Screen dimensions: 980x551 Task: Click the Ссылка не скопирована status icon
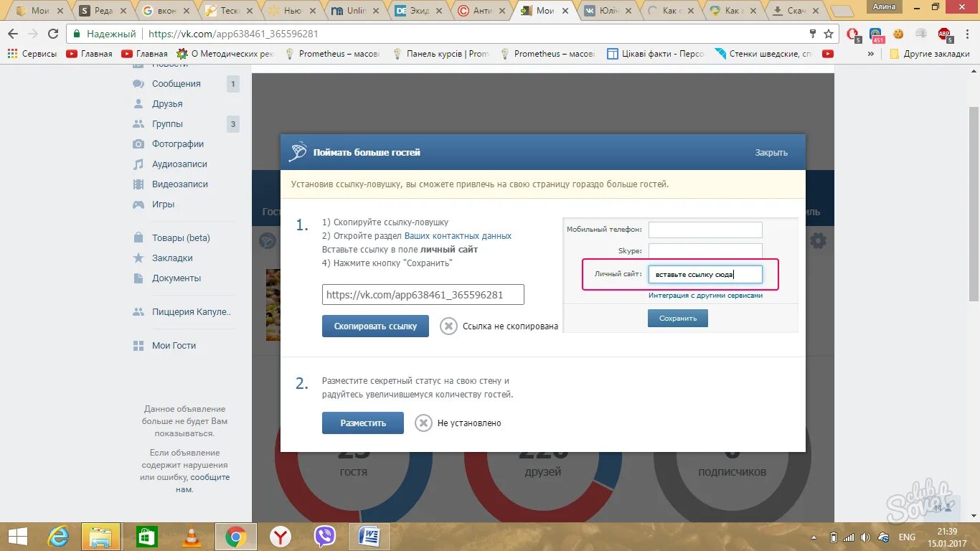(448, 326)
